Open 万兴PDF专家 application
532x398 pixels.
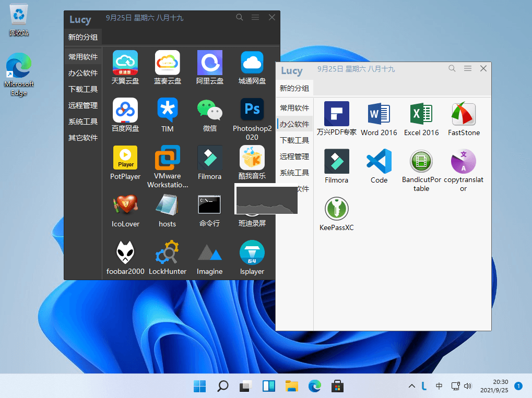point(337,114)
